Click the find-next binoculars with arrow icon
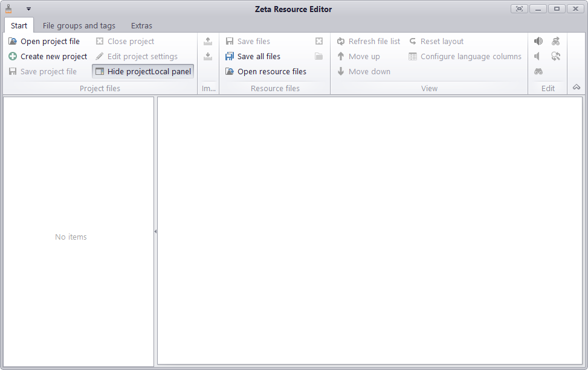Screen dimensions: 588x370 pos(555,41)
